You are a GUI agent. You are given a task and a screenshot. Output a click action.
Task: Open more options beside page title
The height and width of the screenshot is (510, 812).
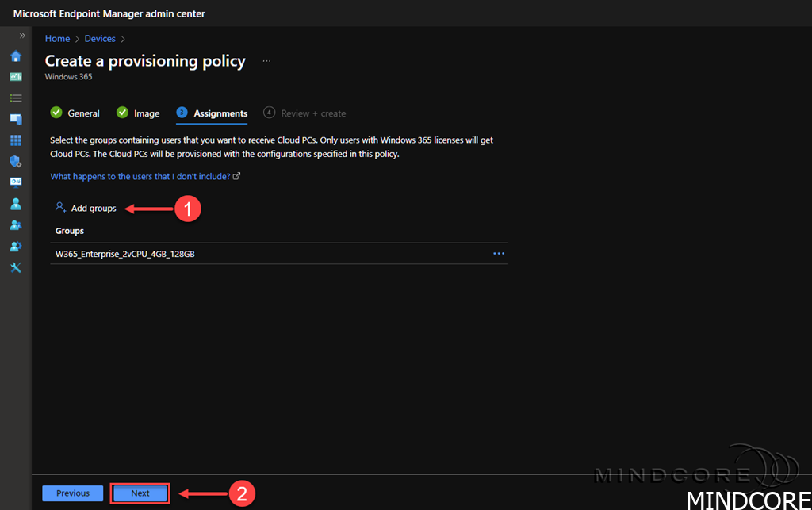(x=266, y=61)
